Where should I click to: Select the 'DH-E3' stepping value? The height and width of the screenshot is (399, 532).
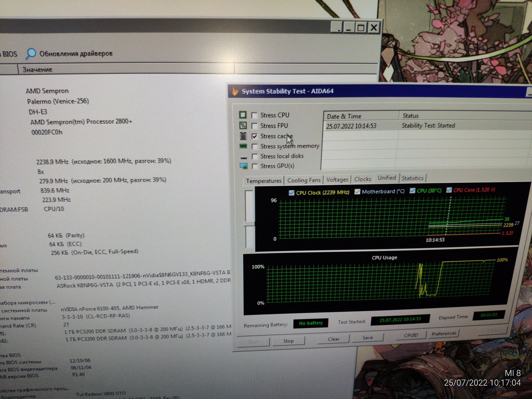click(x=38, y=112)
